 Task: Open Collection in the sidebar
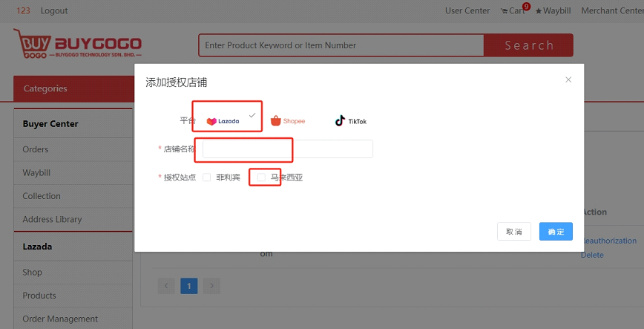pyautogui.click(x=73, y=196)
